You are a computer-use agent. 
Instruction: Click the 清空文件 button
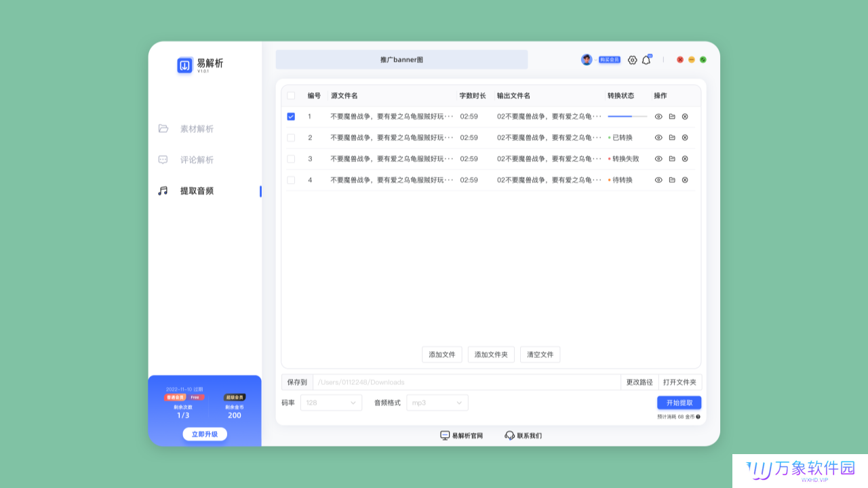click(x=540, y=354)
